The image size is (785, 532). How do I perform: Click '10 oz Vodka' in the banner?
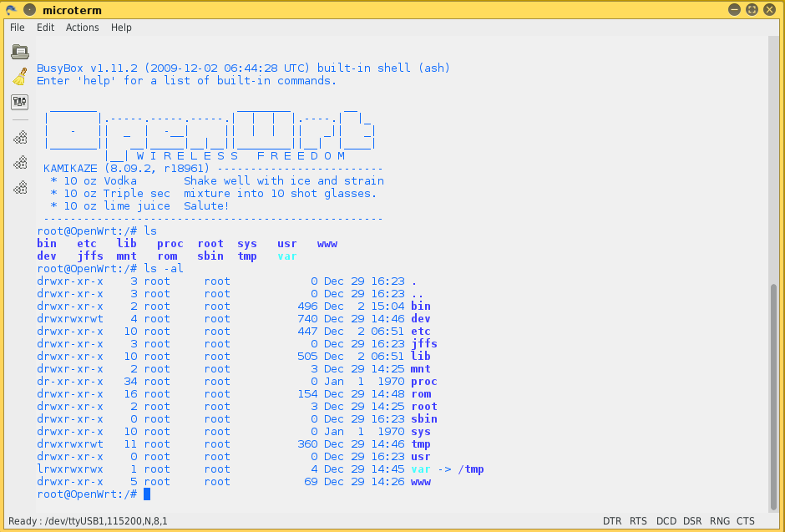(100, 180)
